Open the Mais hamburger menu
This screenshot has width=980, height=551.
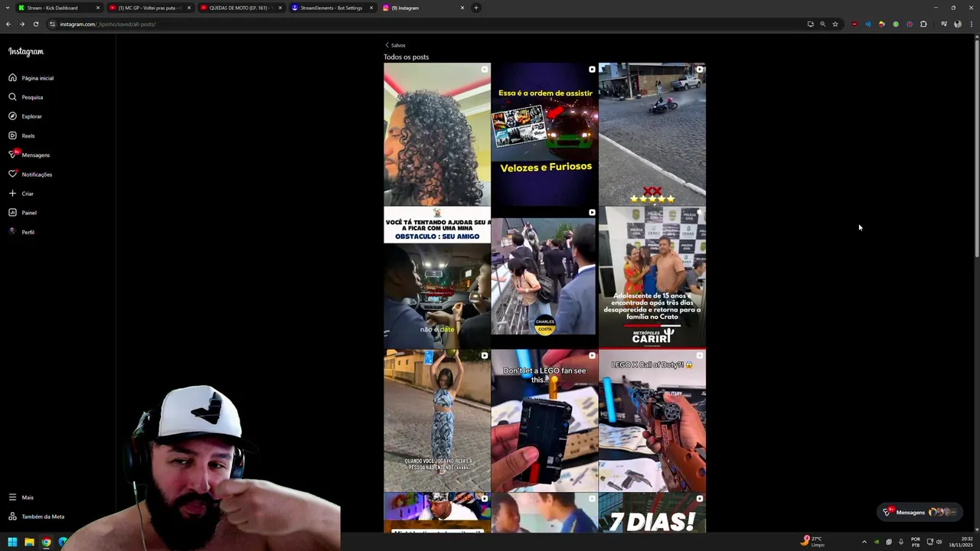click(x=12, y=497)
